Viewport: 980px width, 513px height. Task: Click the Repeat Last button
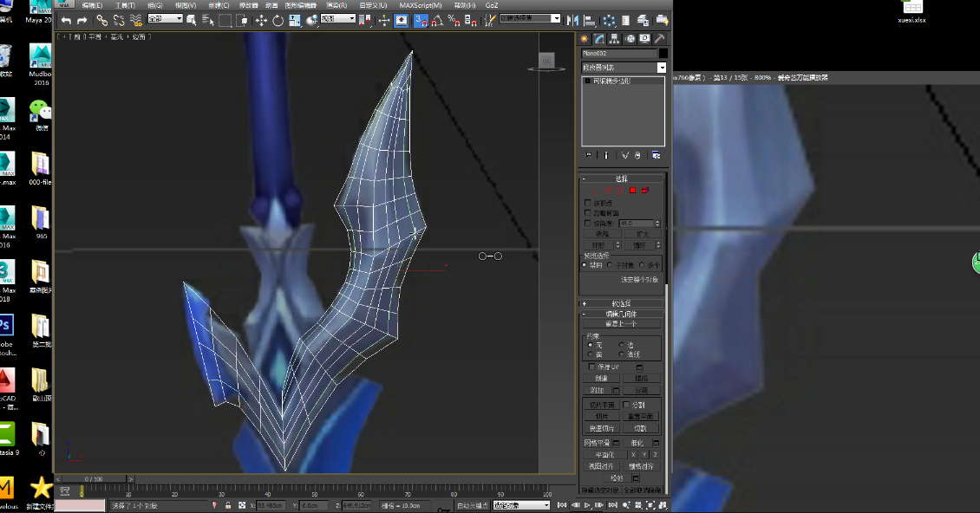click(621, 324)
